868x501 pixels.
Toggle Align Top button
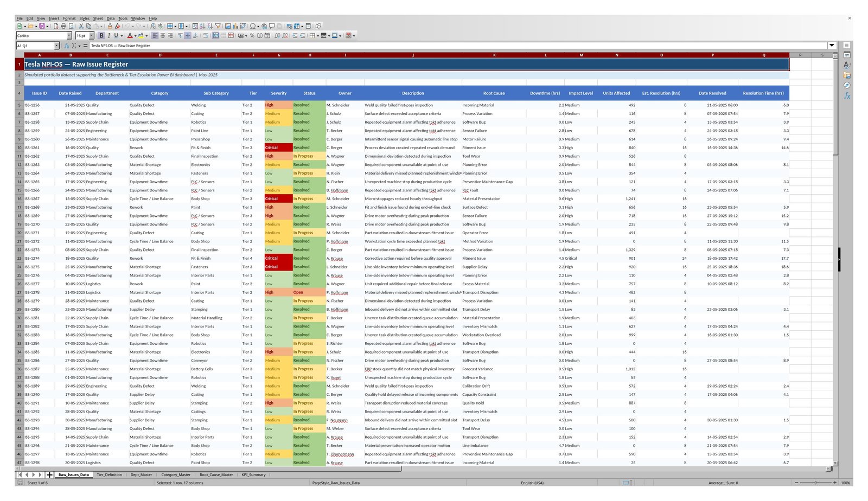(180, 36)
